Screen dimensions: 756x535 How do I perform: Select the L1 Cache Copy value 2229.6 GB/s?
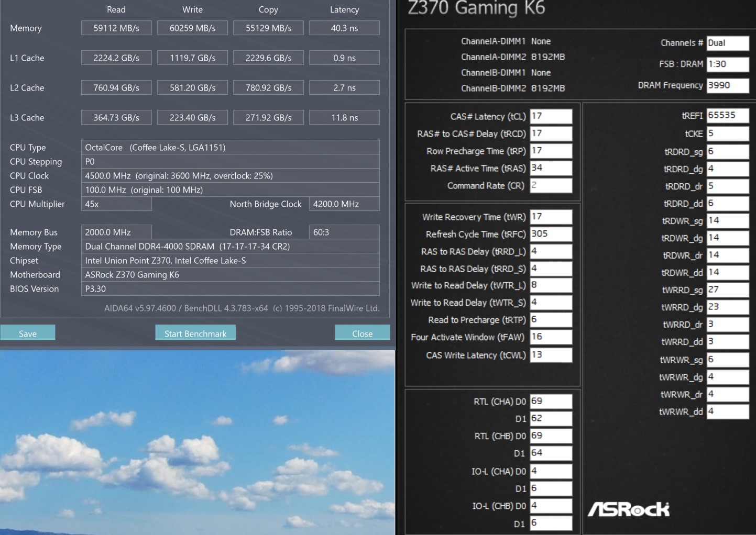pyautogui.click(x=268, y=58)
